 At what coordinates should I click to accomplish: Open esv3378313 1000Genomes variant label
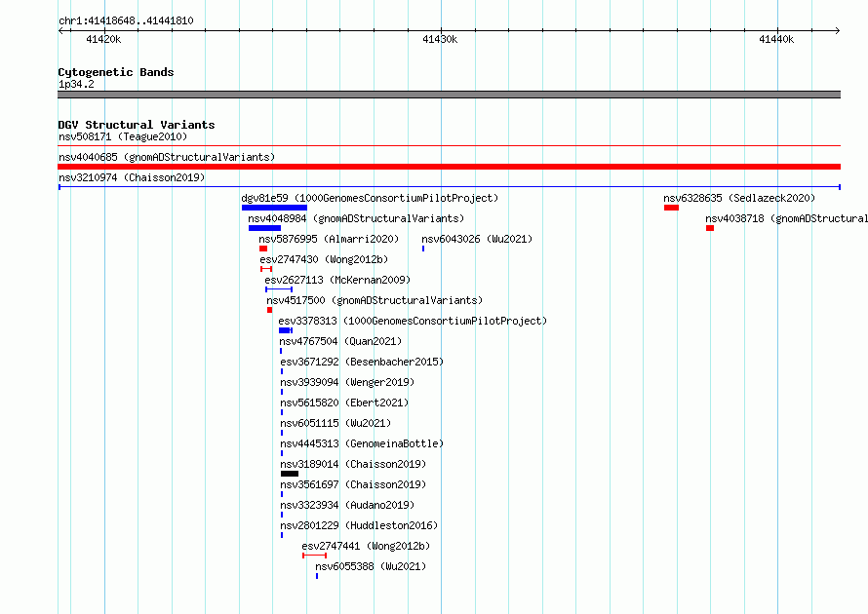412,321
